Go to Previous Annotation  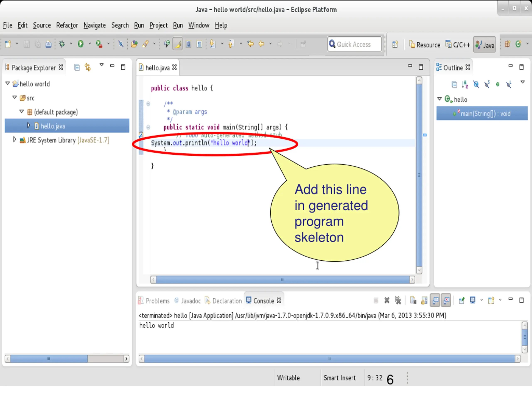click(231, 44)
